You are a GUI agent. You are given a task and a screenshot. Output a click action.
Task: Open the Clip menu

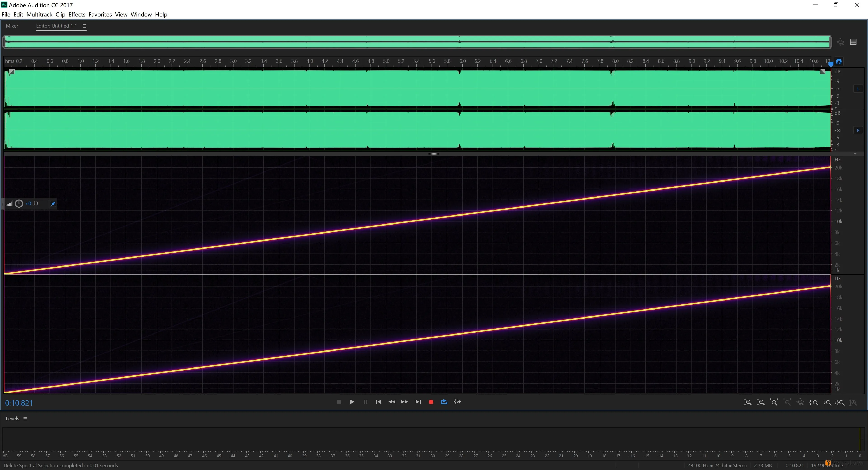coord(60,14)
